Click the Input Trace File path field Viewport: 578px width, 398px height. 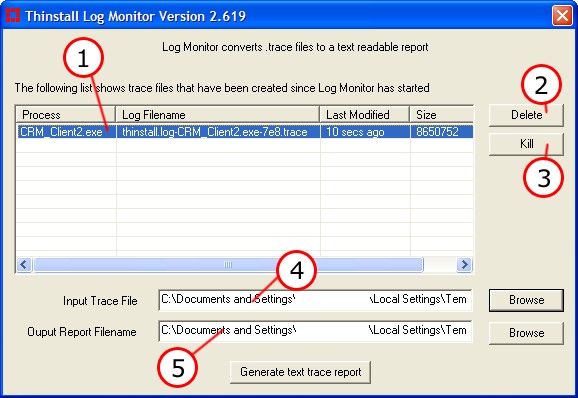pos(315,300)
